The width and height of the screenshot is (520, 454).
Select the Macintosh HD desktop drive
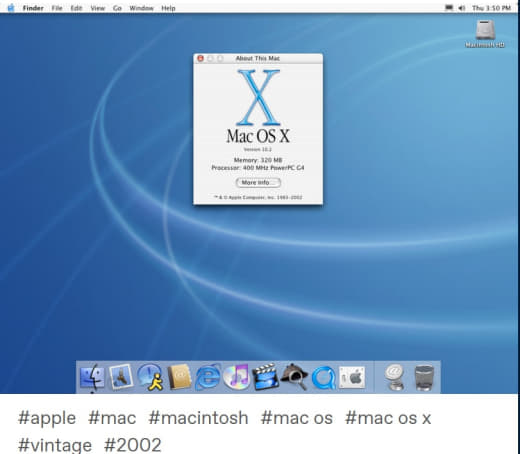[x=485, y=33]
